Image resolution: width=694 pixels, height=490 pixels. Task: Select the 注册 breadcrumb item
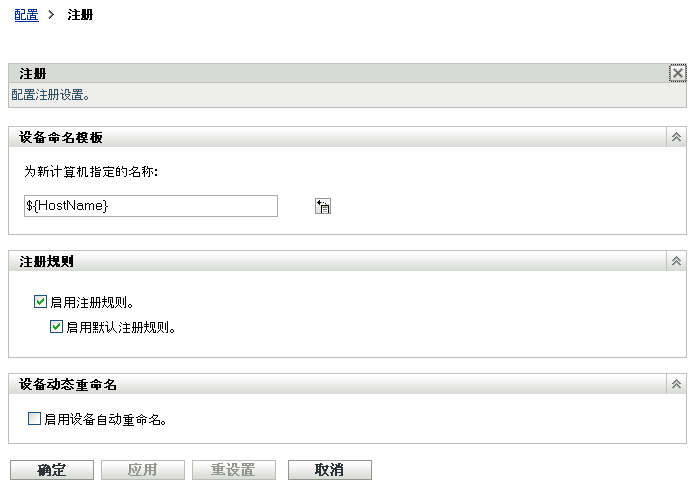(80, 16)
